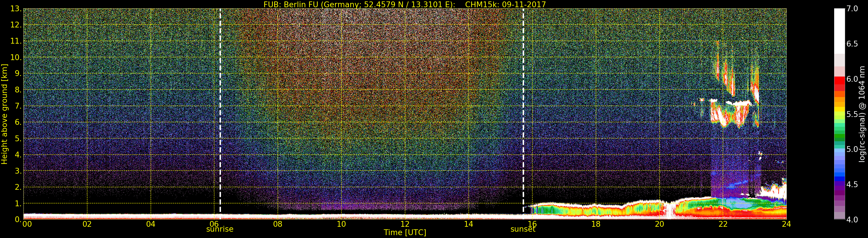This screenshot has height=238, width=868.
Task: Click the height tick label '12.'
Action: click(x=16, y=25)
